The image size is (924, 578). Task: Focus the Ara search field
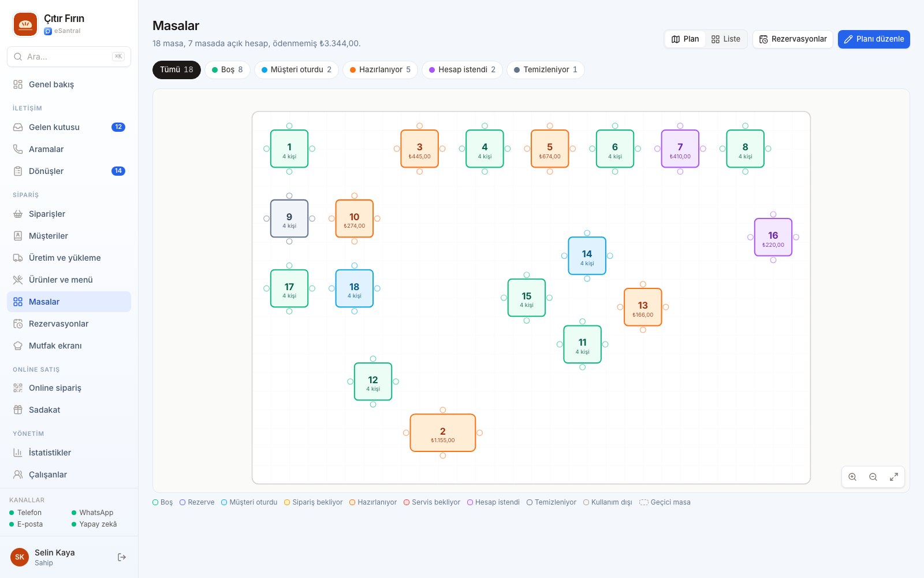[x=69, y=57]
